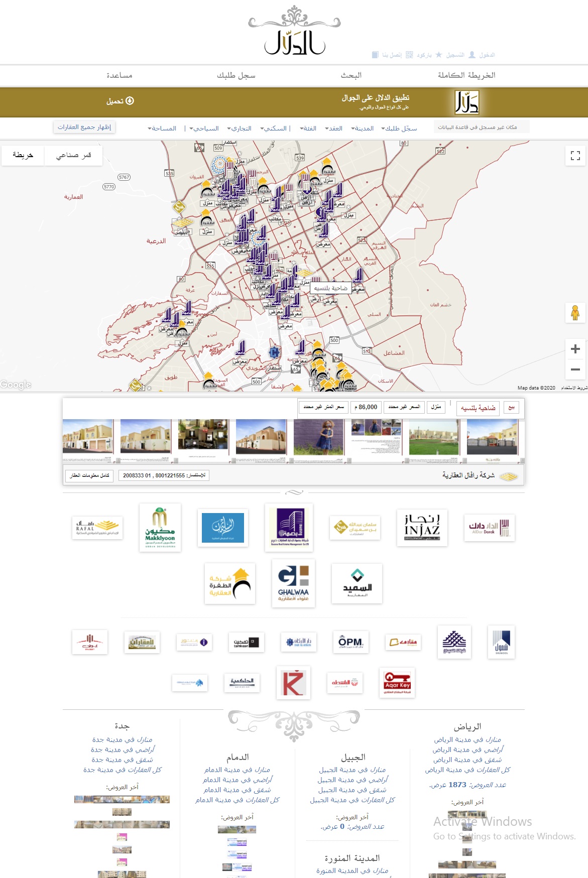Open the listing photo of the girl in blue dress
The image size is (588, 878).
(x=319, y=438)
